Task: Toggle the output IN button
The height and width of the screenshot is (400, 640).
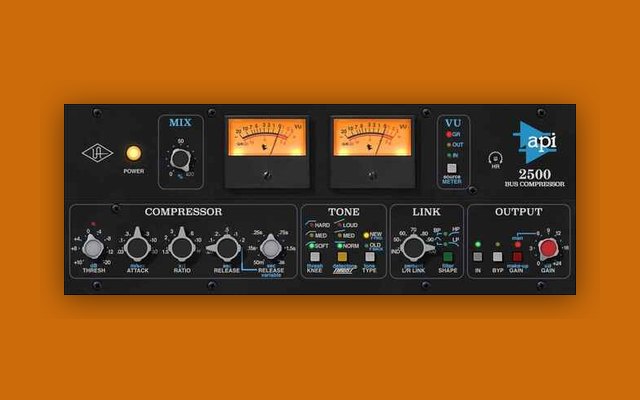Action: [478, 257]
